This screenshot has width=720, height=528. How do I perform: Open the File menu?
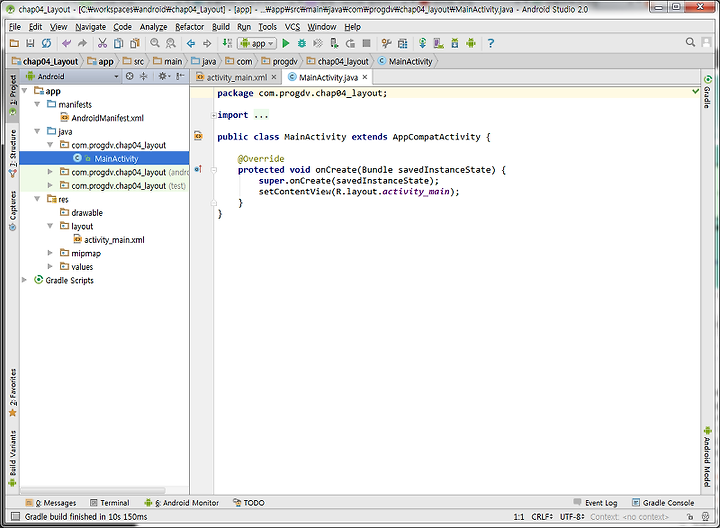[x=15, y=27]
